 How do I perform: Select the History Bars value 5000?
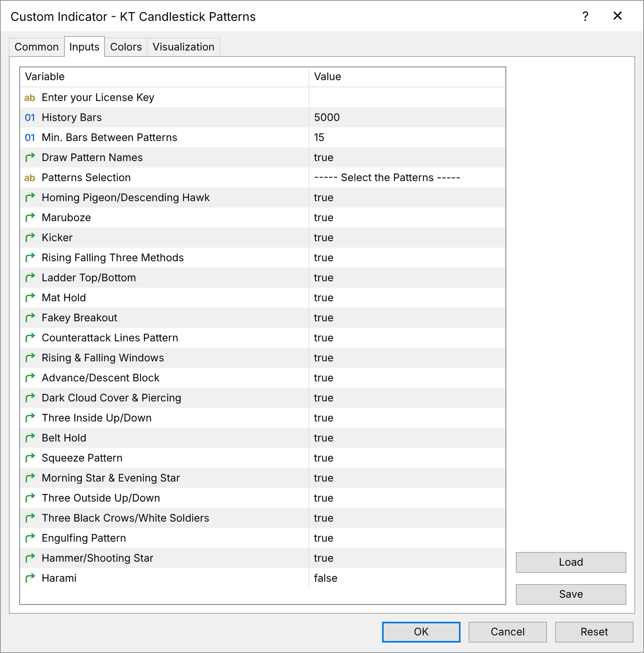tap(327, 118)
